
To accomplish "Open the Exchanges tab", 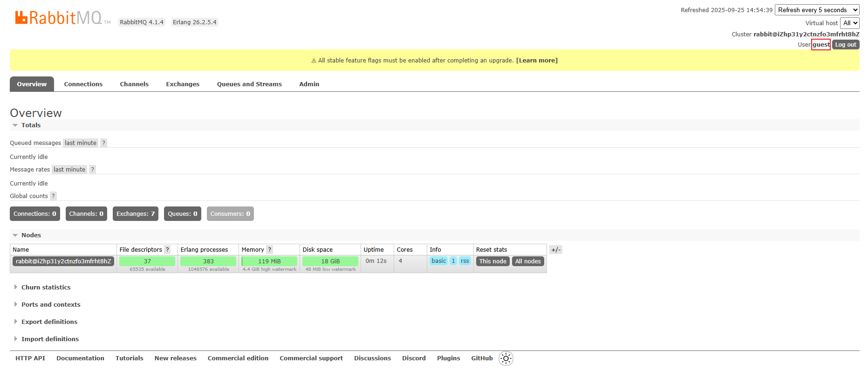I will (183, 84).
